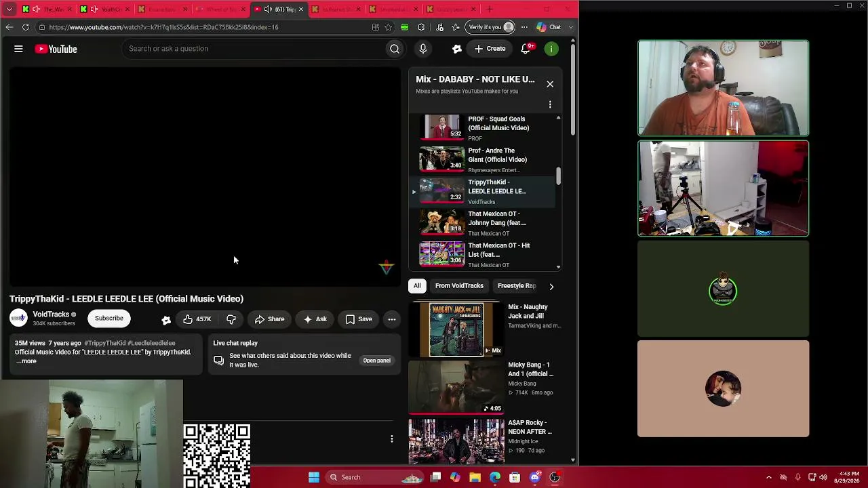This screenshot has width=868, height=488.
Task: Open Microsoft Store from the taskbar
Action: pyautogui.click(x=515, y=477)
